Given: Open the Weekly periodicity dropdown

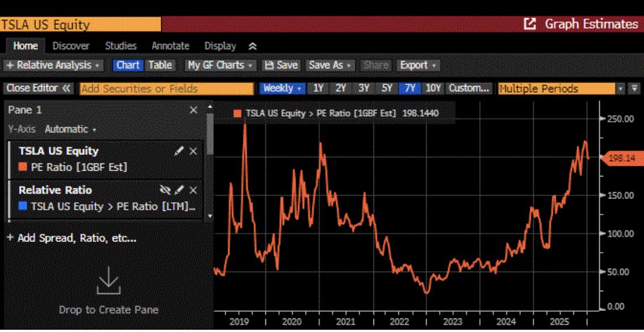Looking at the screenshot, I should tap(282, 88).
